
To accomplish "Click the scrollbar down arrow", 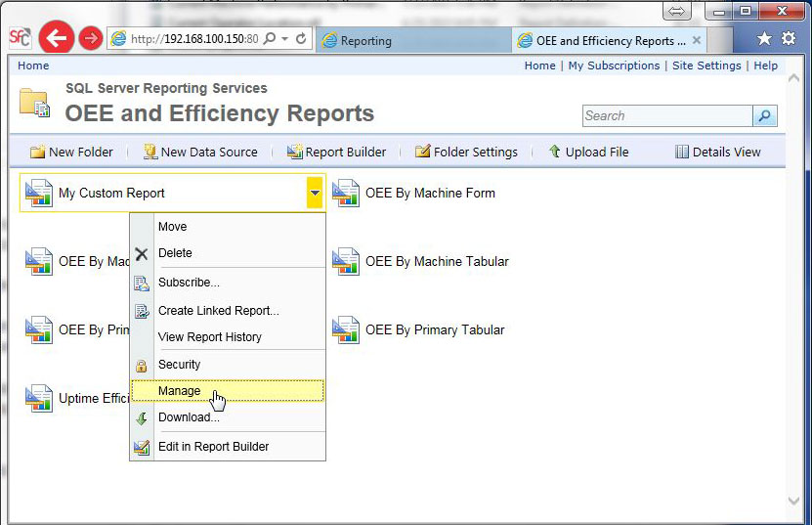I will coord(793,501).
